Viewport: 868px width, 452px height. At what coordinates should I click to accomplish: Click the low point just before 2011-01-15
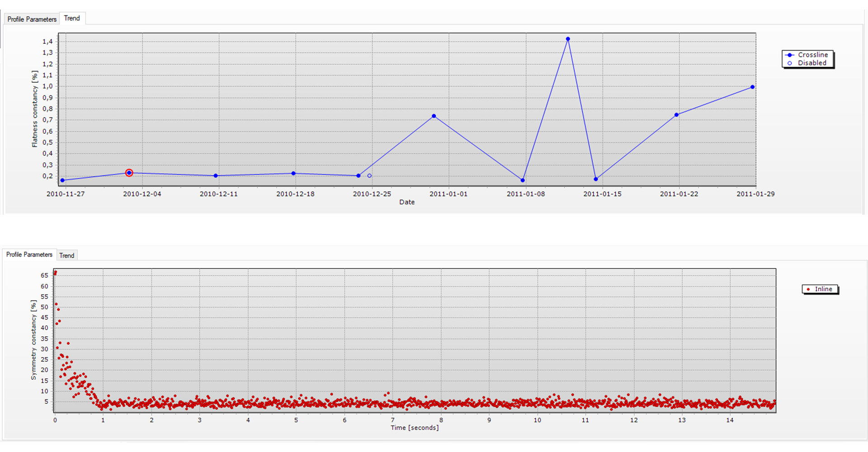point(596,179)
